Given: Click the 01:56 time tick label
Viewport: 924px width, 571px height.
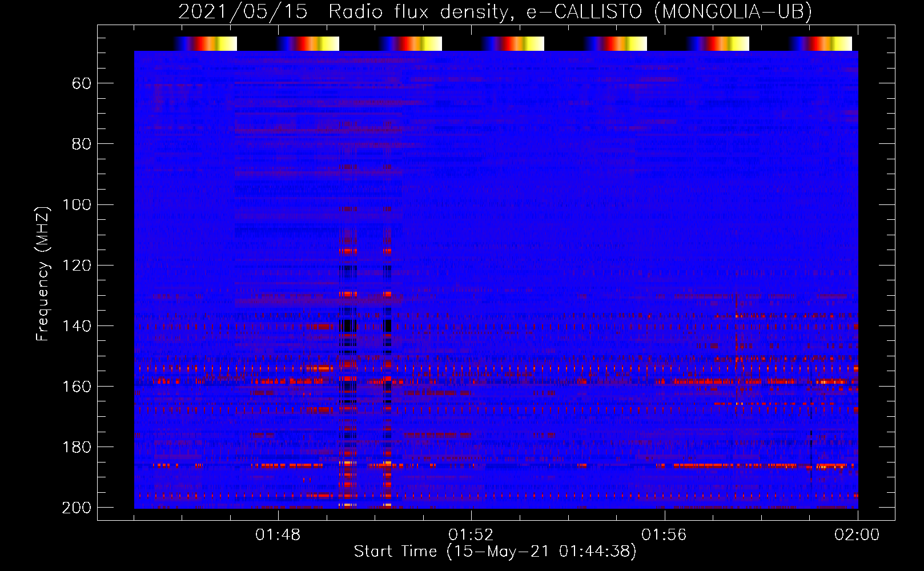Looking at the screenshot, I should (x=664, y=535).
